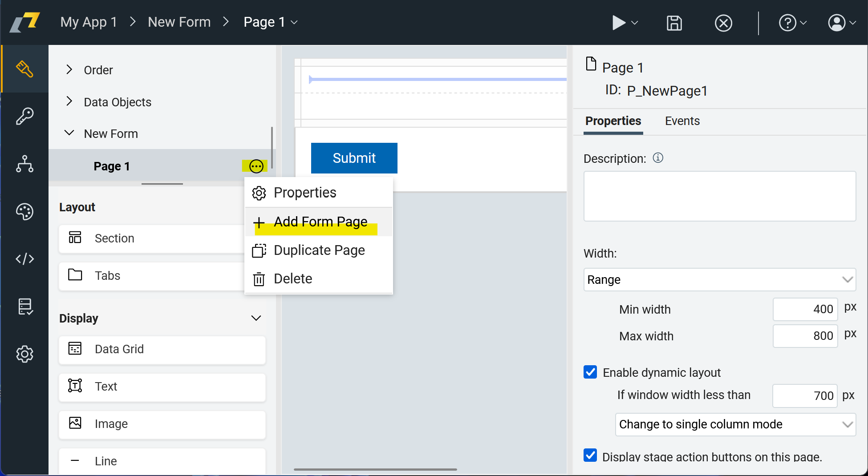Open the palette theme icon in sidebar
868x476 pixels.
tap(24, 212)
